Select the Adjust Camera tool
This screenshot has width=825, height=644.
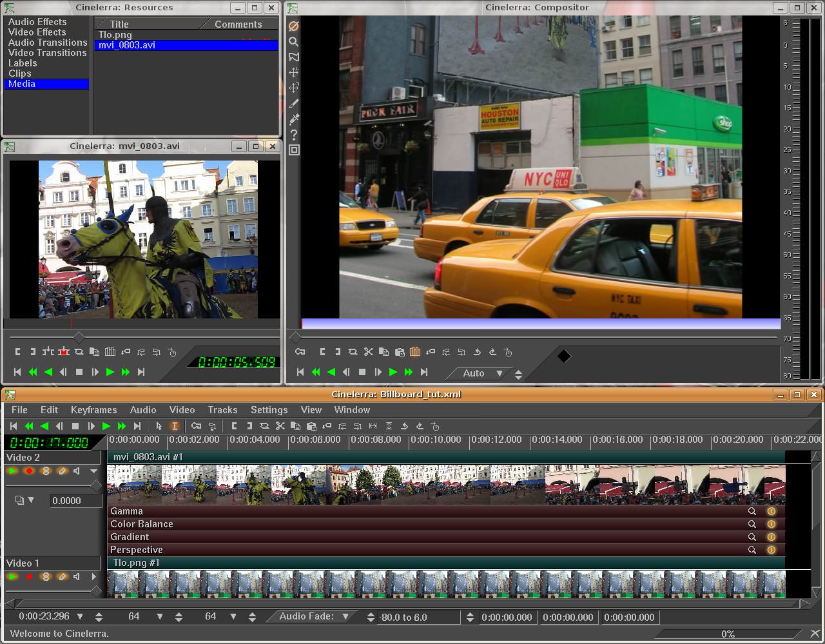294,72
